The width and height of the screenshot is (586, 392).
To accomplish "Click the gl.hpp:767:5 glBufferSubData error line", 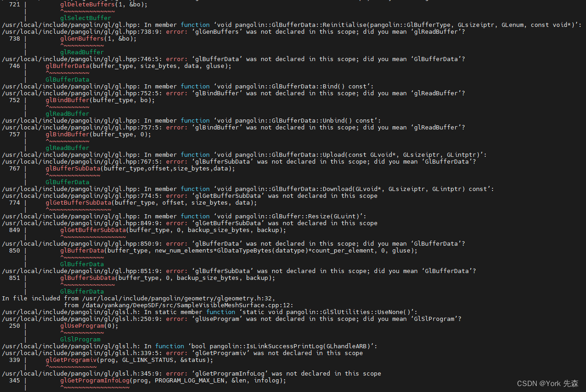I will point(239,161).
